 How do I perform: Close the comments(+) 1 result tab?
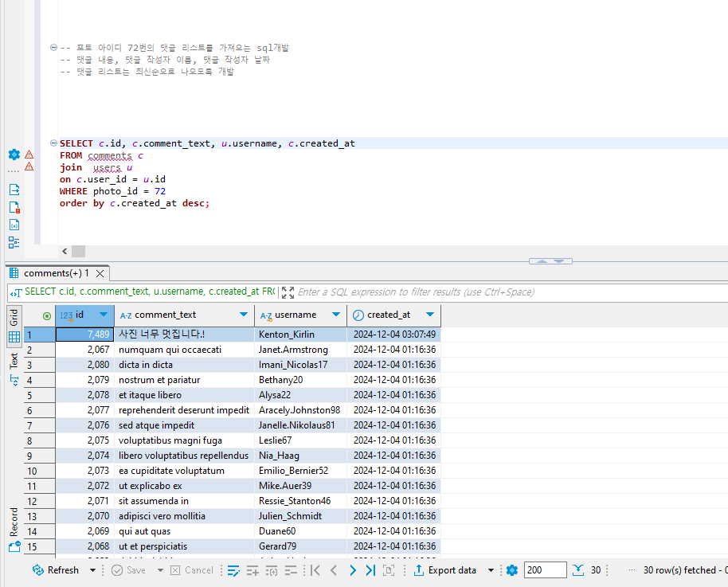[x=100, y=273]
